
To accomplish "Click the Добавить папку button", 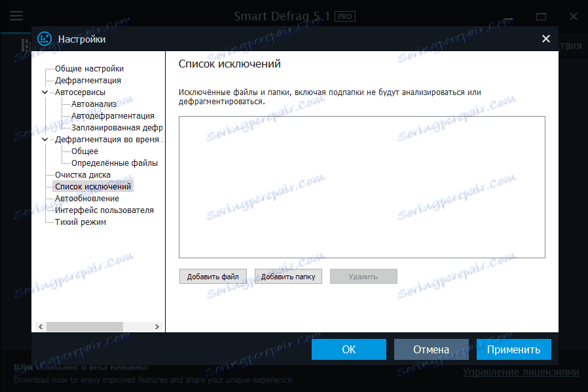I will coord(288,276).
